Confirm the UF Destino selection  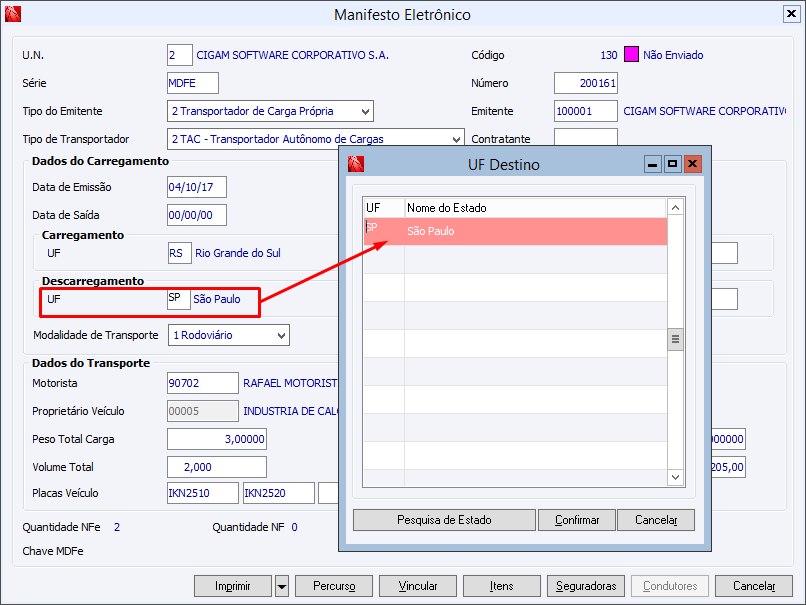tap(577, 520)
